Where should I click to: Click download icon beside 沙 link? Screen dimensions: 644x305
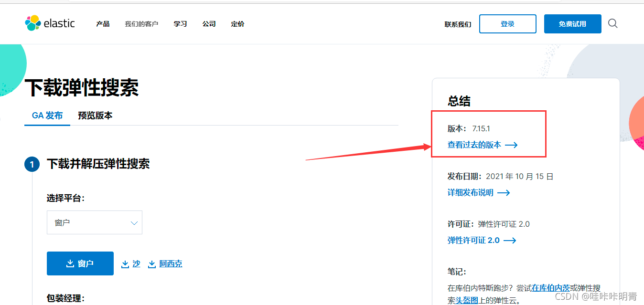[x=125, y=264]
